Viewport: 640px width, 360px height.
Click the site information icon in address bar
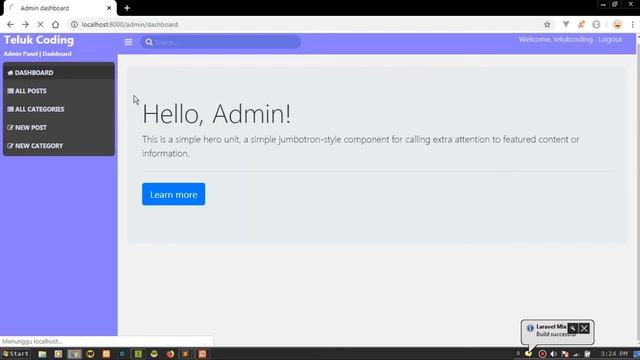(x=74, y=24)
